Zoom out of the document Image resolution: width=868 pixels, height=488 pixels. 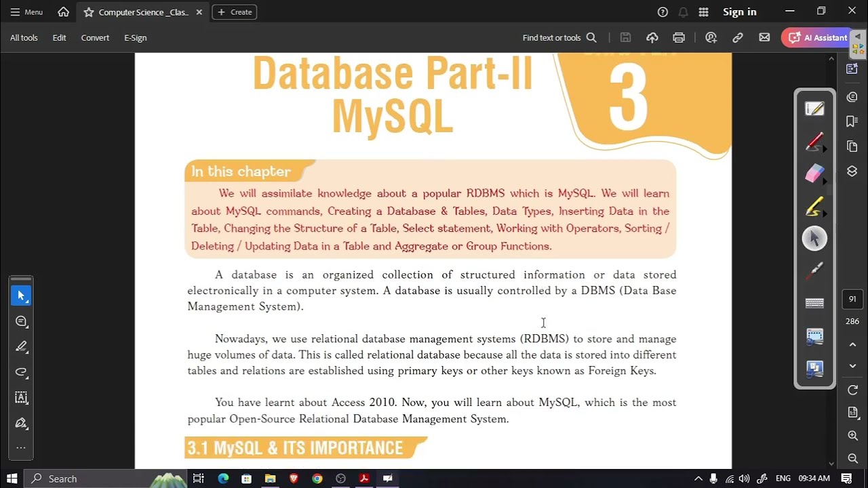click(852, 459)
